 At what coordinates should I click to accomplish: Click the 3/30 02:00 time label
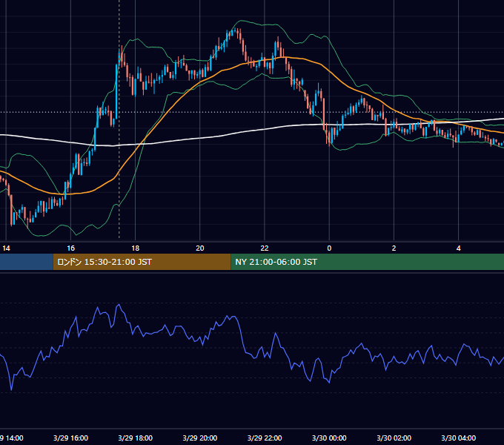[394, 438]
